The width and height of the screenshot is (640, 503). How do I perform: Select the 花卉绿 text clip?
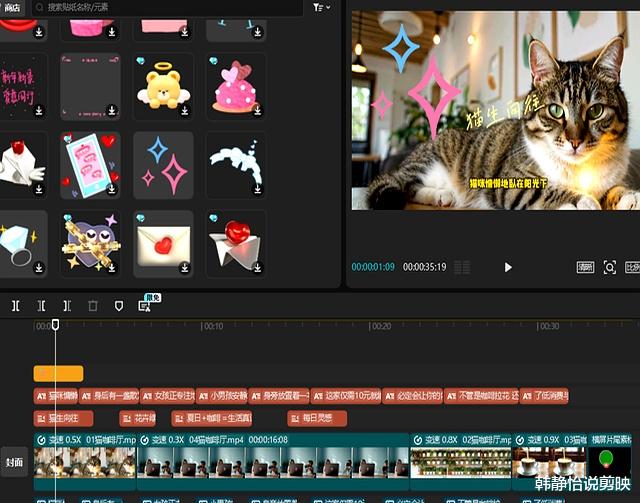click(x=138, y=418)
